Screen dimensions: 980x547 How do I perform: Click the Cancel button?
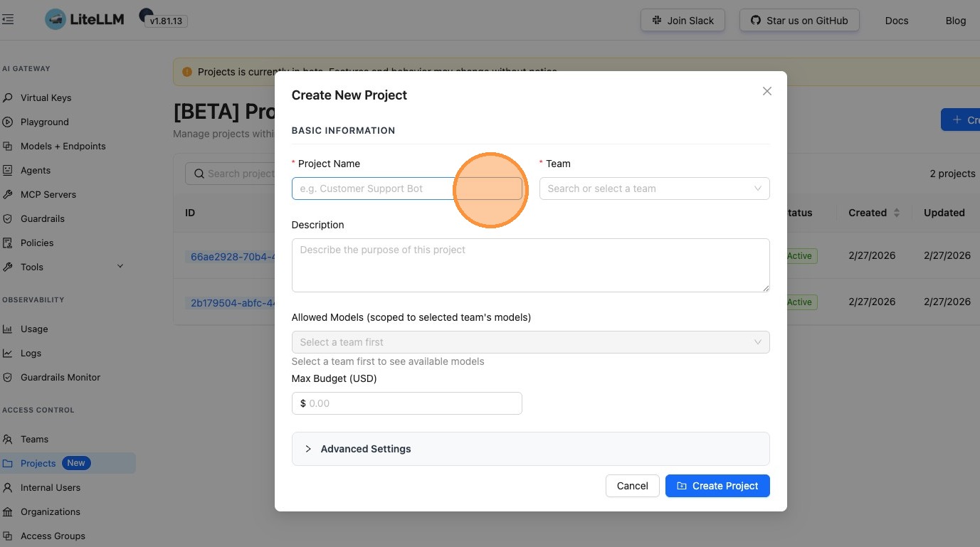point(632,486)
